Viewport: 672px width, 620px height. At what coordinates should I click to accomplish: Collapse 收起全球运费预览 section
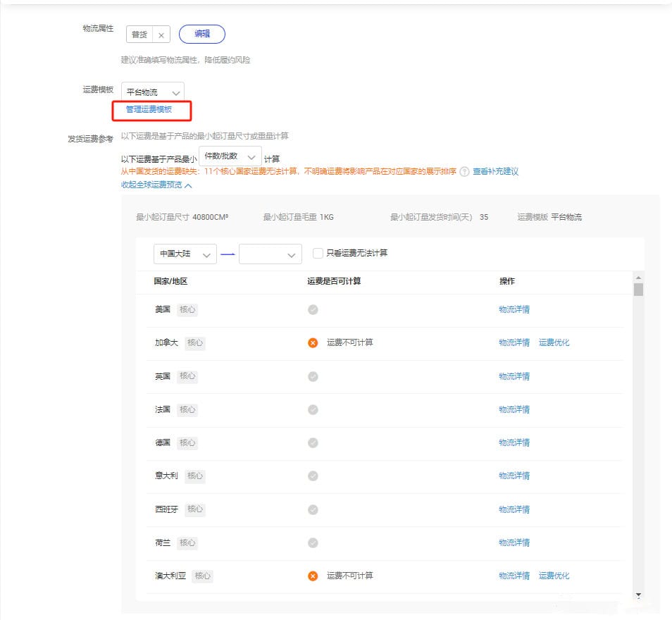click(x=156, y=185)
